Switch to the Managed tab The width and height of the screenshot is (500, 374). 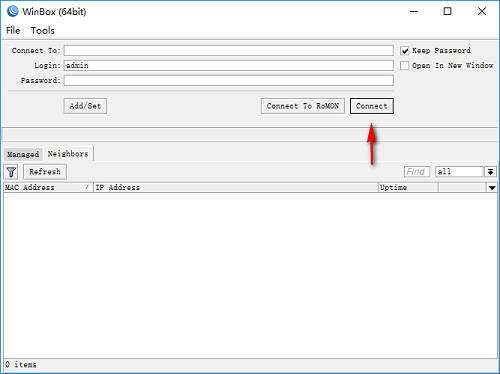click(23, 154)
